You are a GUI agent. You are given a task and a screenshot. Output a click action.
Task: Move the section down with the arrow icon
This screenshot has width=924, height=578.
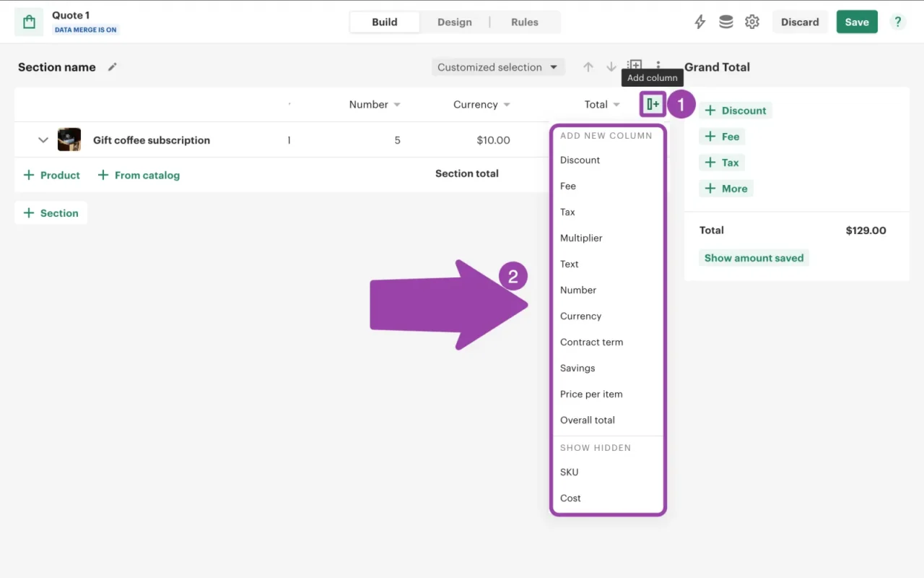[x=611, y=67]
